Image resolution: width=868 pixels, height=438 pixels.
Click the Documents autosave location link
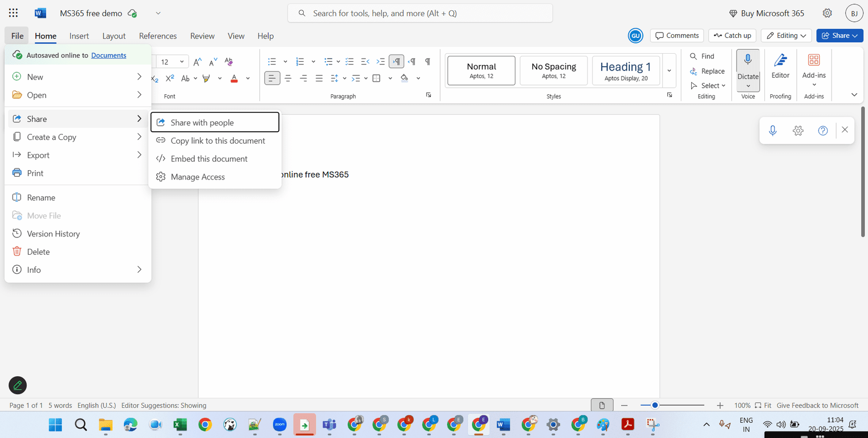tap(108, 55)
